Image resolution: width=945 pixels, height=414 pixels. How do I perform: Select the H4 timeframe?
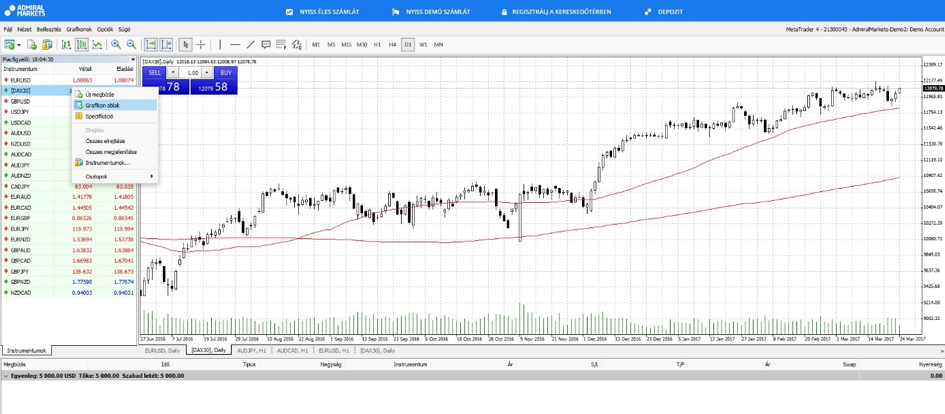point(392,45)
